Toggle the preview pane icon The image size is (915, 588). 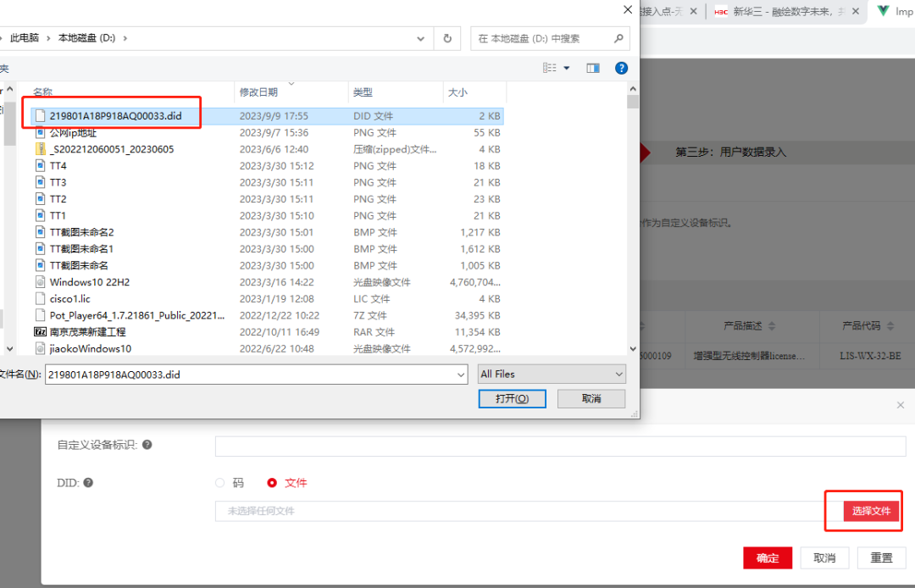click(x=593, y=69)
